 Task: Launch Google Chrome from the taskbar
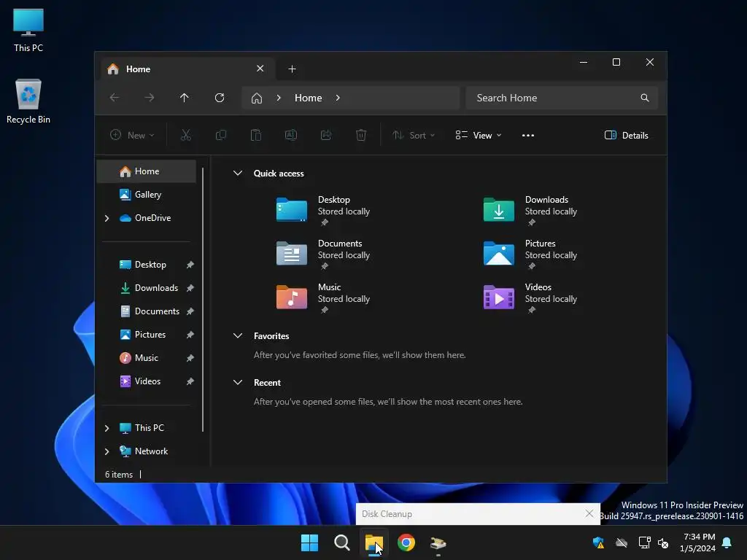[x=406, y=542]
